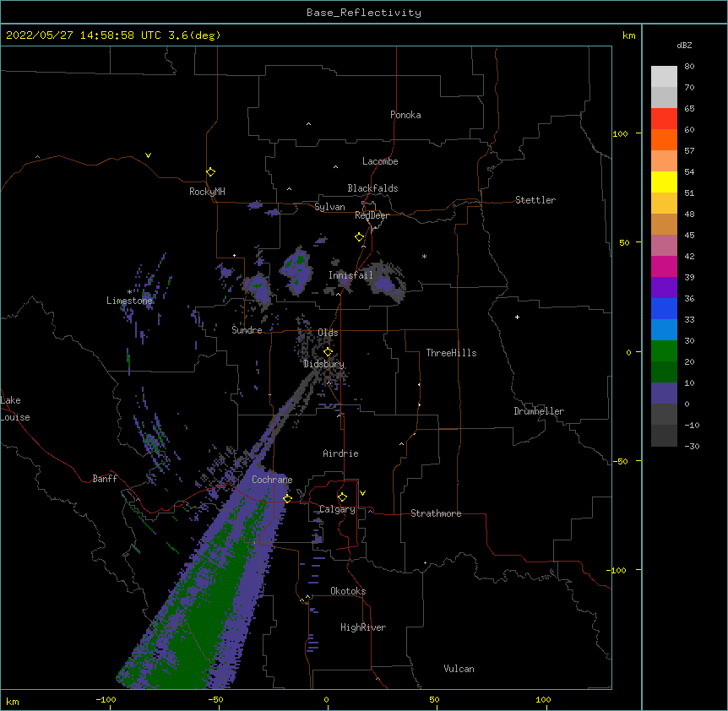Click the Calgary label
Screen dimensions: 728x711
coord(337,509)
